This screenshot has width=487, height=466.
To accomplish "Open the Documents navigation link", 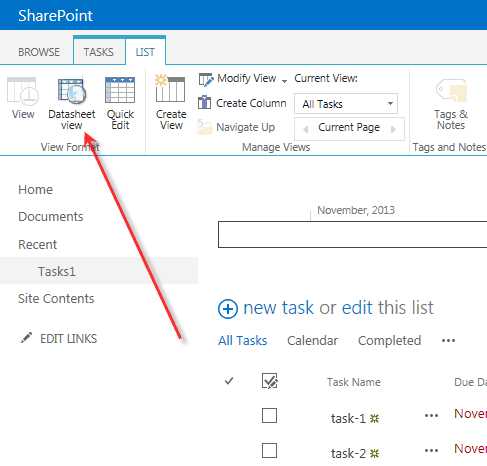I will (51, 217).
